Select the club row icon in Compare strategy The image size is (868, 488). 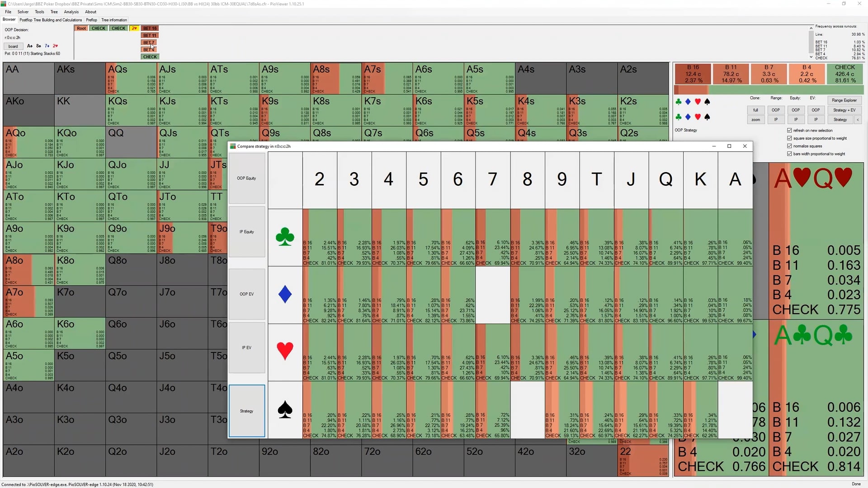[285, 237]
